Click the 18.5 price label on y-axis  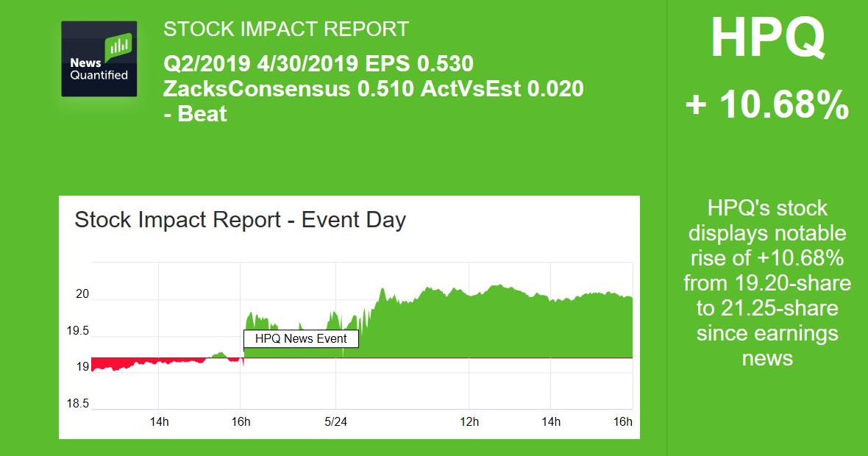(x=77, y=404)
